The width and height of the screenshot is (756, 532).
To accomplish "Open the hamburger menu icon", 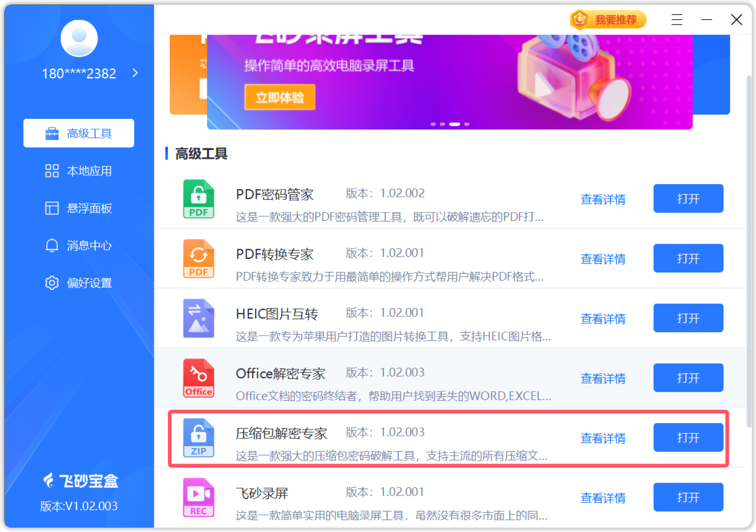I will (x=677, y=20).
